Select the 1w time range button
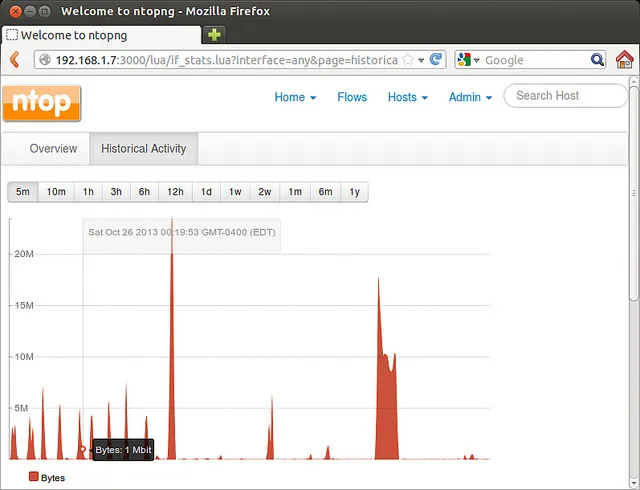640x490 pixels. click(x=235, y=192)
